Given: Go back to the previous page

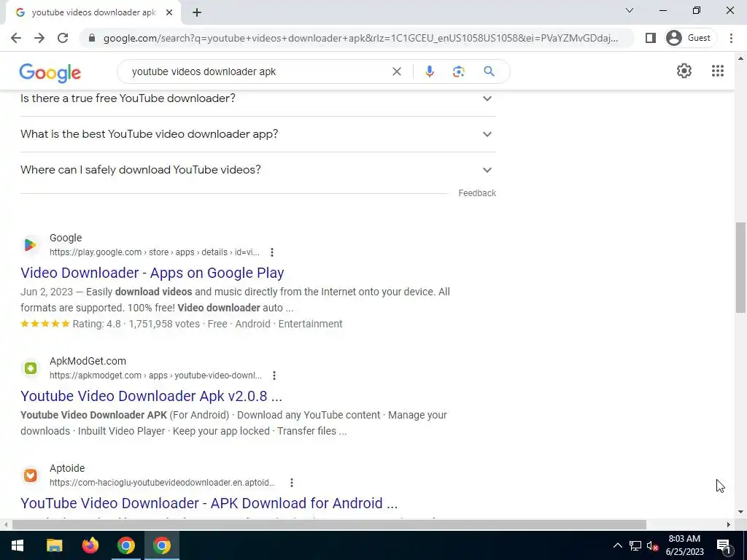Looking at the screenshot, I should tap(16, 38).
